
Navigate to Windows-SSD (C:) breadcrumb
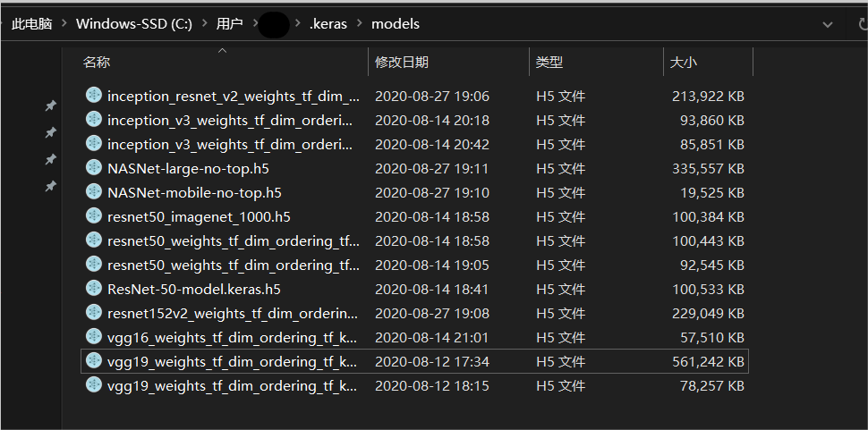tap(134, 24)
